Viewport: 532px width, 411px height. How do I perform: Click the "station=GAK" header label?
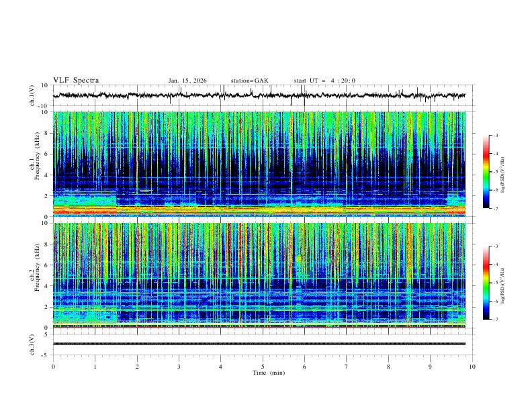pyautogui.click(x=249, y=81)
